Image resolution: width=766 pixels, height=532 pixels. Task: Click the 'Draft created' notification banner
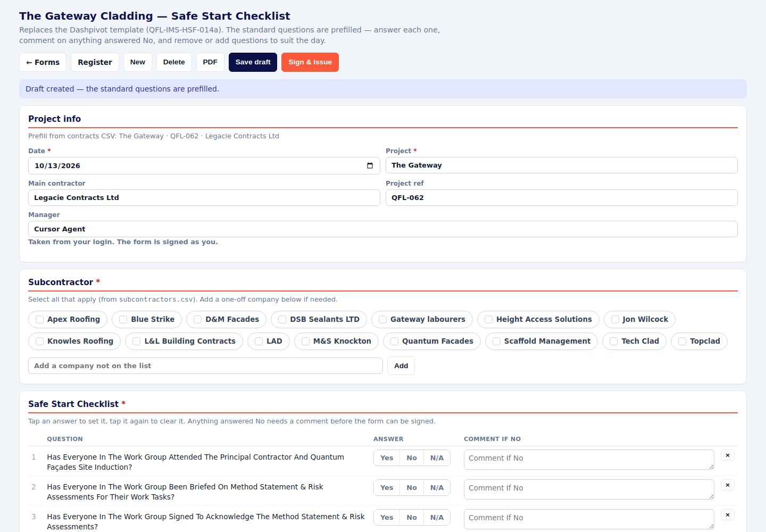point(383,89)
